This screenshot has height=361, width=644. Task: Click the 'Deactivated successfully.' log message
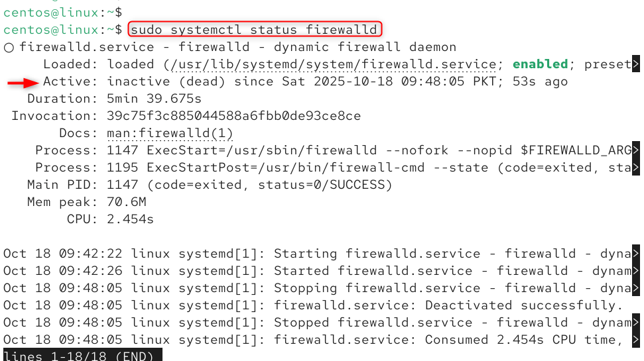click(x=525, y=305)
